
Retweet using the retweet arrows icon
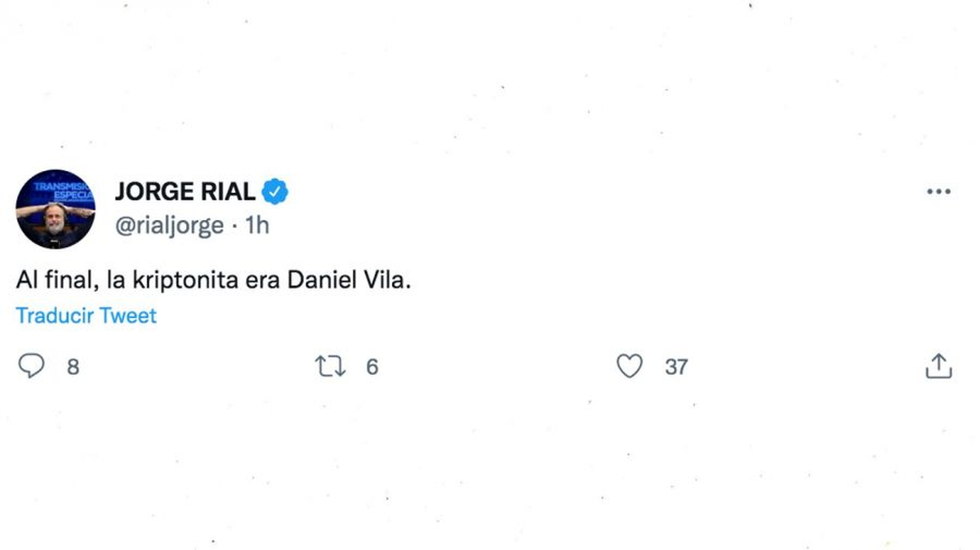330,366
